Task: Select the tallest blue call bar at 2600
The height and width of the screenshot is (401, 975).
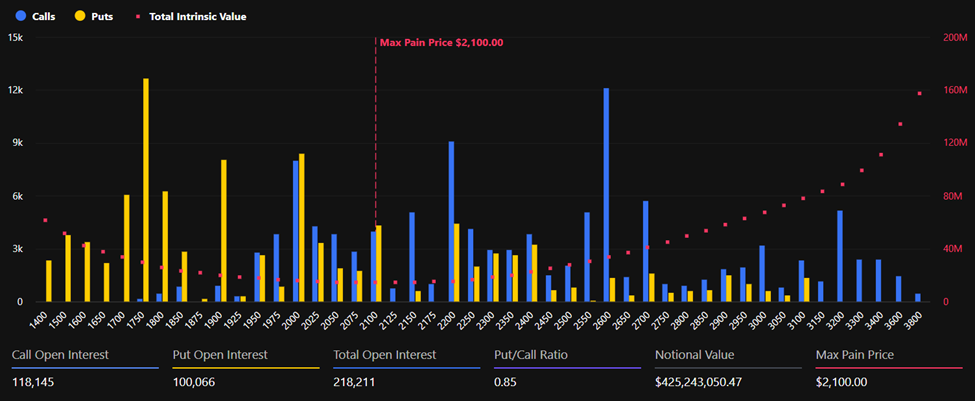Action: 606,195
